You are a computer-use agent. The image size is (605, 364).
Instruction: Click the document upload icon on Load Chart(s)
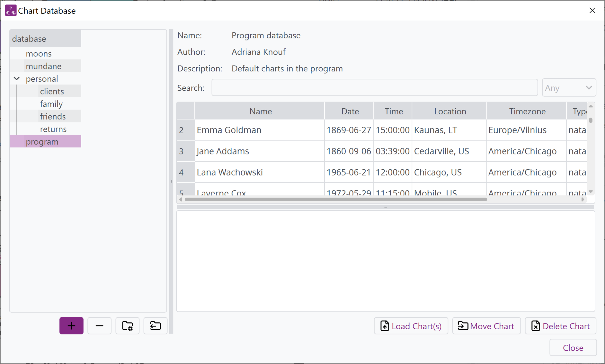pos(385,326)
